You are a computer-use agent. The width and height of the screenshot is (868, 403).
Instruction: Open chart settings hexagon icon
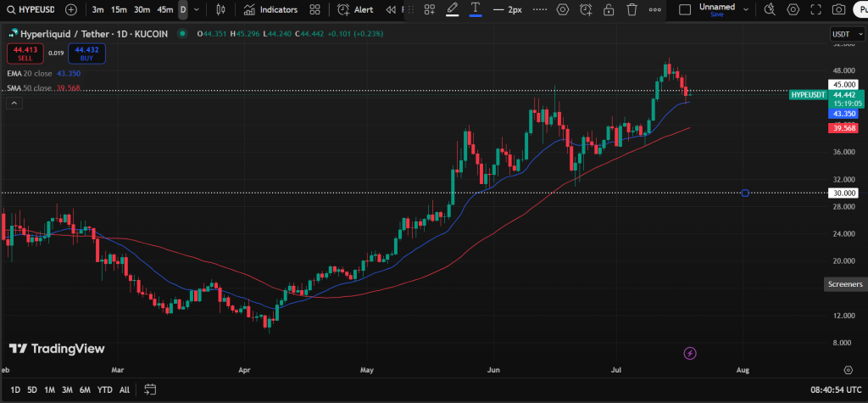(793, 9)
